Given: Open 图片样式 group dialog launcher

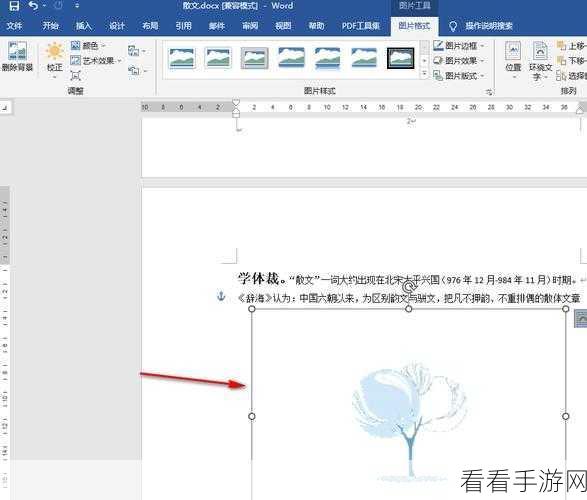Looking at the screenshot, I should [x=489, y=92].
